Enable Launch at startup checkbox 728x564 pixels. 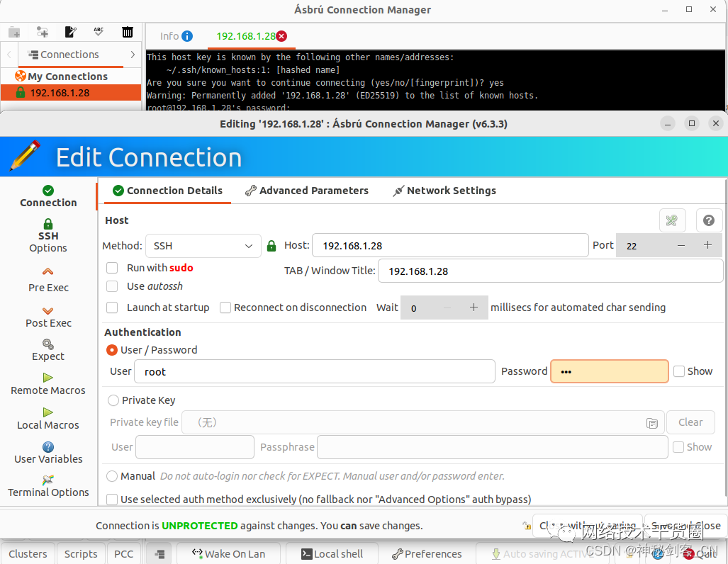(x=112, y=308)
